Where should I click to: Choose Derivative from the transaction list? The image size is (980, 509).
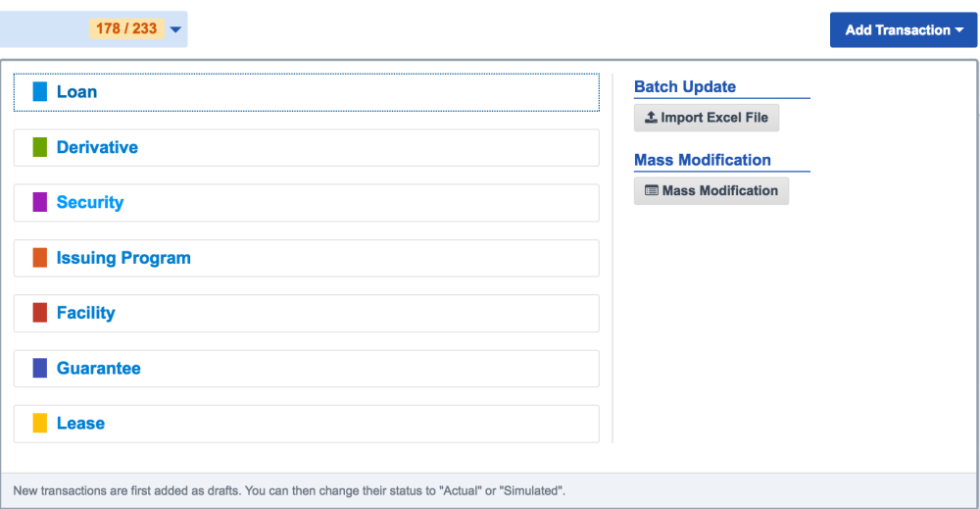pos(306,147)
